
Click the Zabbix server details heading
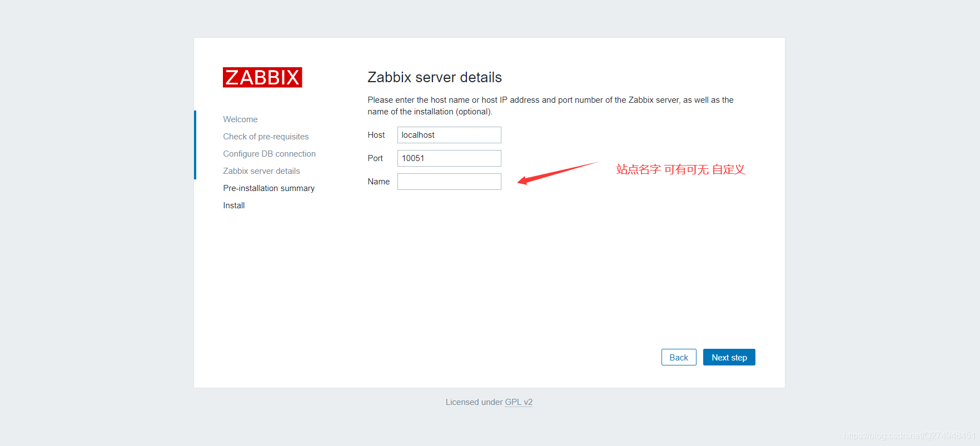point(435,77)
